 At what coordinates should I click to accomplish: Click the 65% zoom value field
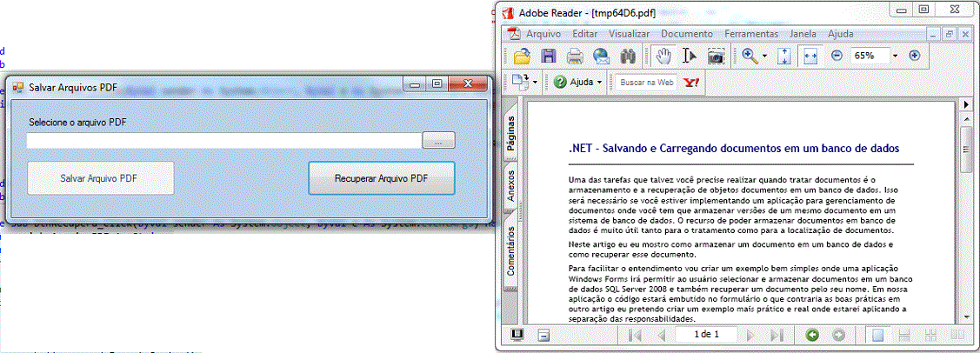click(870, 57)
